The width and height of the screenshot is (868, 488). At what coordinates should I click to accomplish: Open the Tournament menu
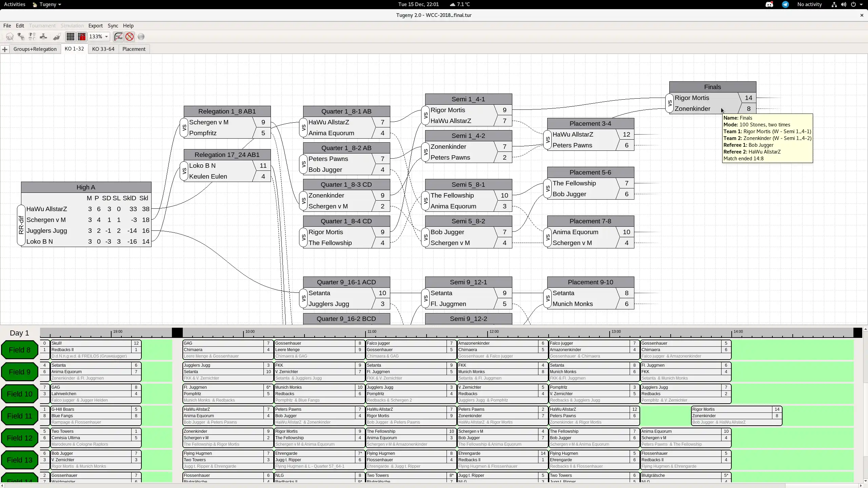[42, 26]
